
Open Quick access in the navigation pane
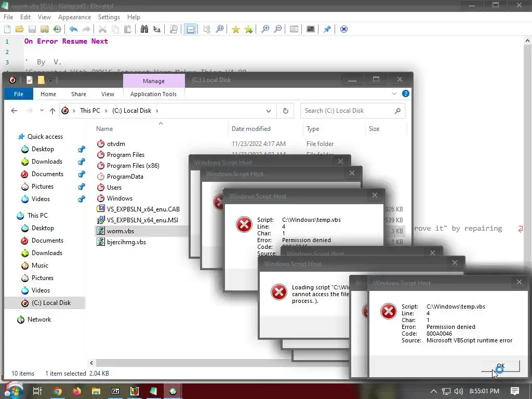[45, 137]
